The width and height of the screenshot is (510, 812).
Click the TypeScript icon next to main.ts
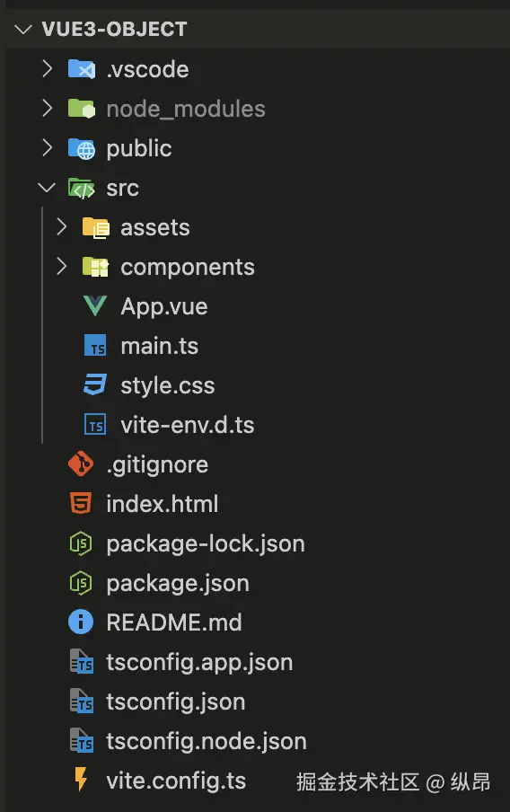coord(95,346)
